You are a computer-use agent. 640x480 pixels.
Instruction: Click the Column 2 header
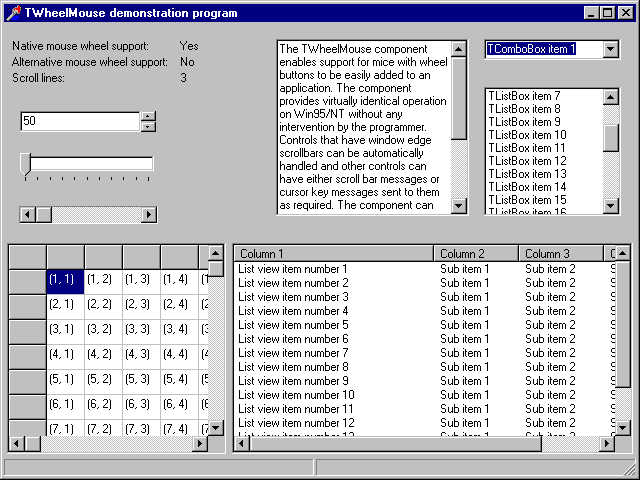[476, 254]
